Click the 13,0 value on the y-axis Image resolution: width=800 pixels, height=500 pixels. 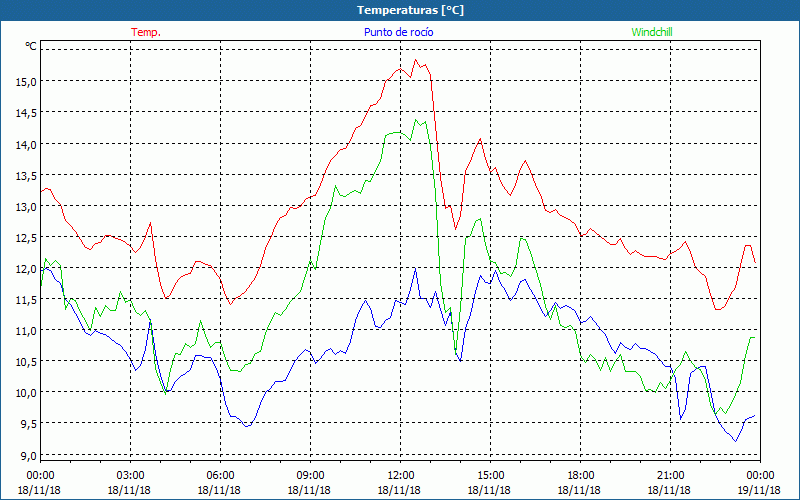click(25, 207)
